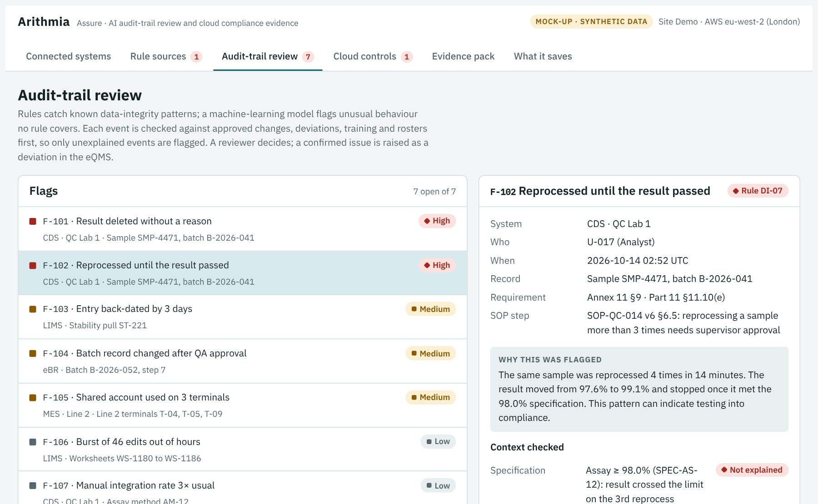Click the amber severity square for F-105

pyautogui.click(x=33, y=398)
